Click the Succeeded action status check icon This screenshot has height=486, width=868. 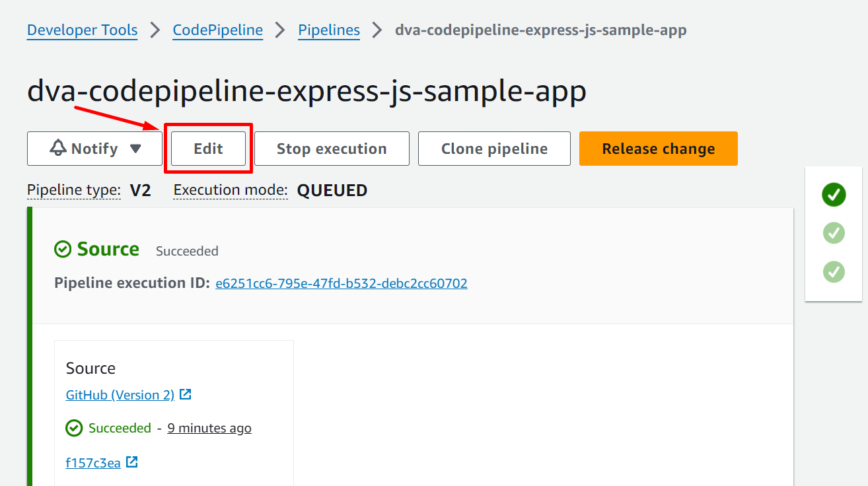click(74, 428)
